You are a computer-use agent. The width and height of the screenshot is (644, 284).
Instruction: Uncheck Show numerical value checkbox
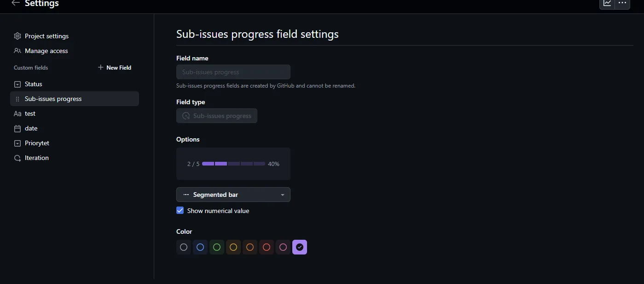pyautogui.click(x=180, y=211)
